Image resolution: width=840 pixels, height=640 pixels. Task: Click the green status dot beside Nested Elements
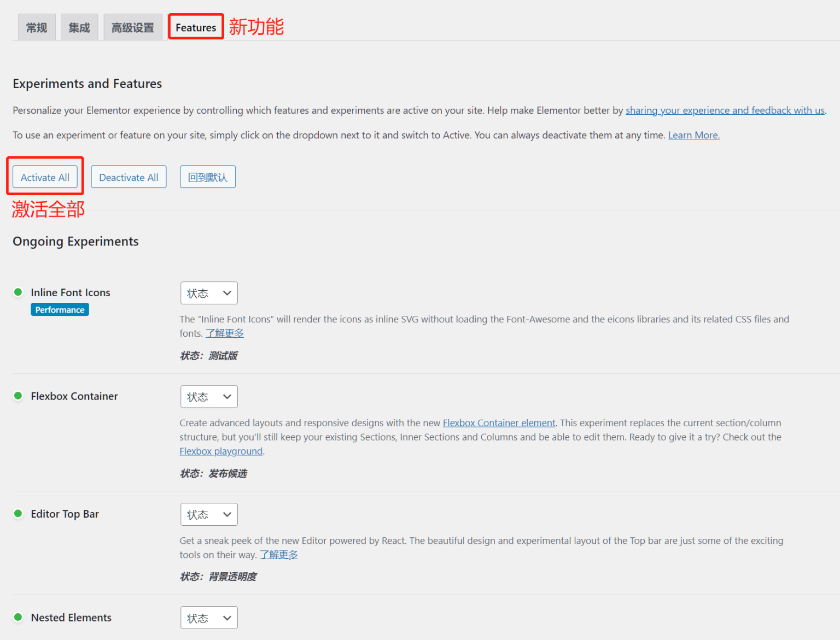click(18, 617)
